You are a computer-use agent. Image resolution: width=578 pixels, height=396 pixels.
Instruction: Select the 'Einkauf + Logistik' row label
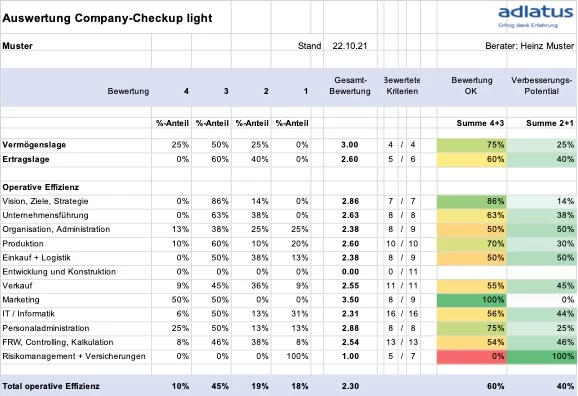[x=36, y=258]
